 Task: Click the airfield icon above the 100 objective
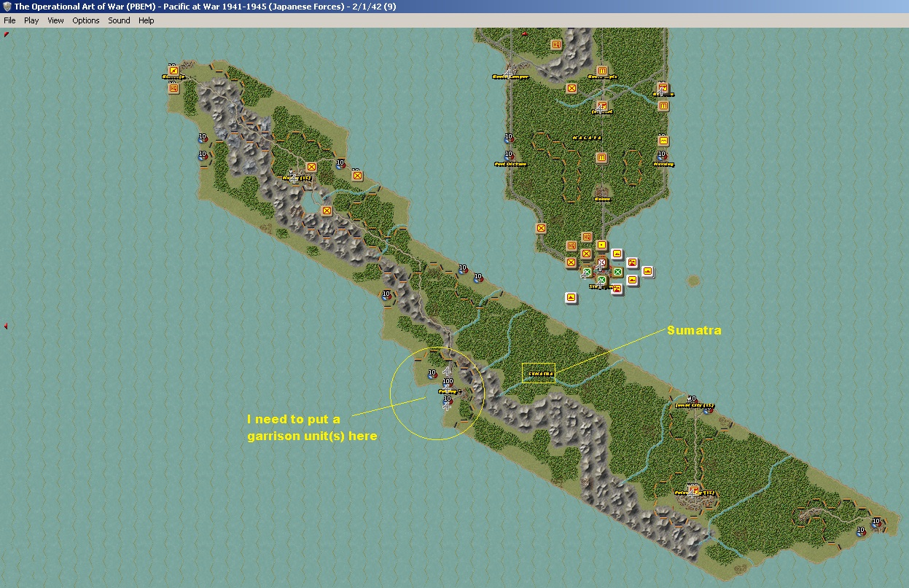pos(448,372)
